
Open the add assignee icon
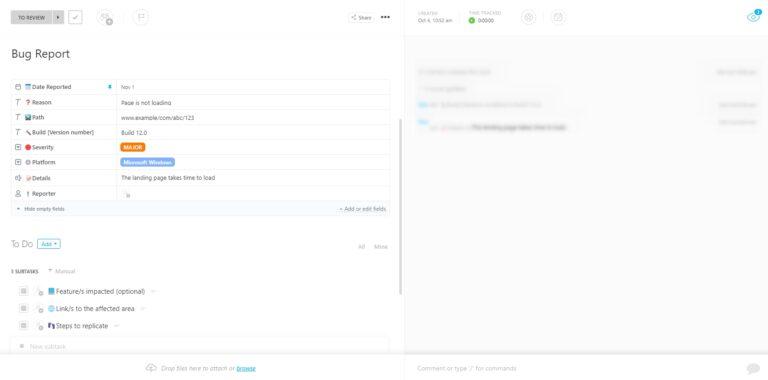point(105,18)
